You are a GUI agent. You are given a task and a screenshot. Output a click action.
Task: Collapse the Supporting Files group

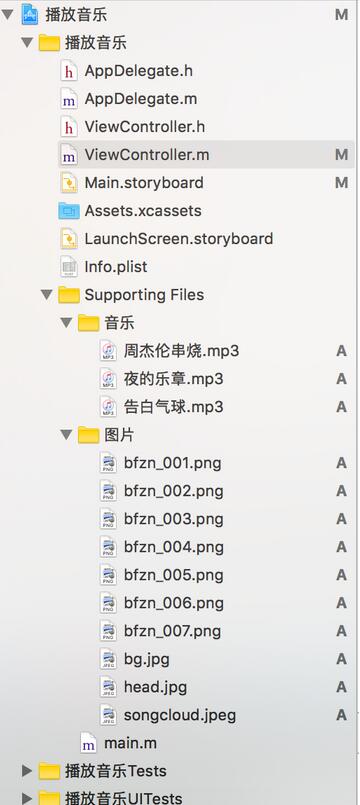47,295
